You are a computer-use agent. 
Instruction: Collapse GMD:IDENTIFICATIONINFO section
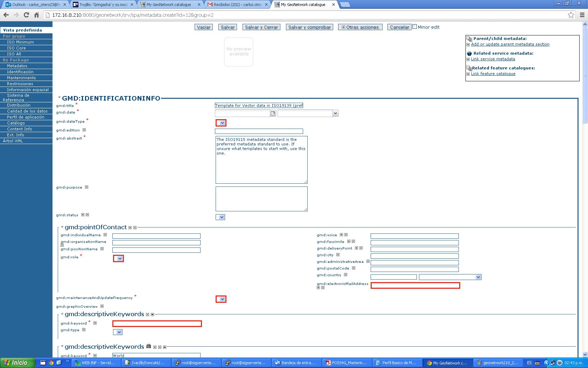pos(59,98)
